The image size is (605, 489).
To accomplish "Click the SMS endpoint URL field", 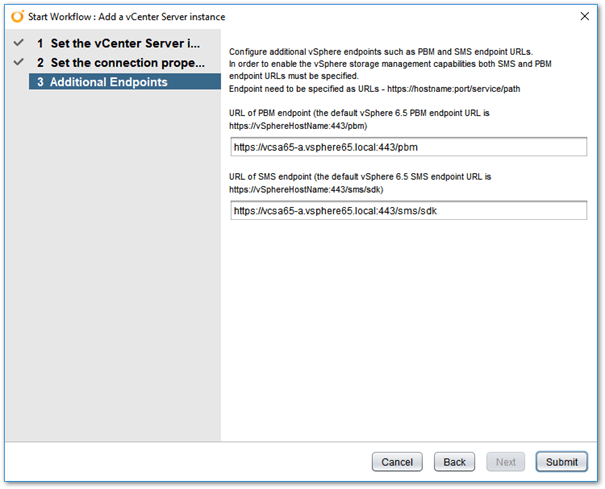I will [x=409, y=211].
